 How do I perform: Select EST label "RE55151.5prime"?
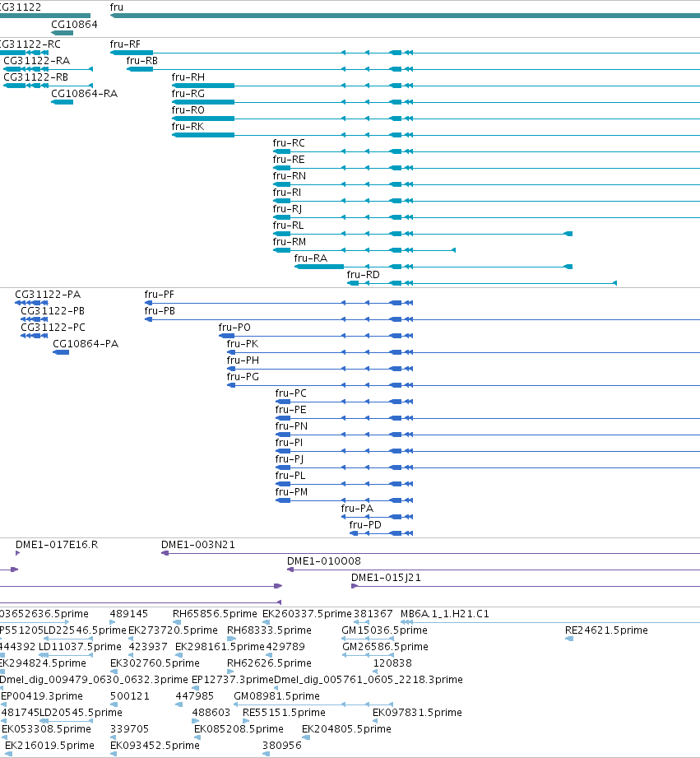(x=284, y=712)
